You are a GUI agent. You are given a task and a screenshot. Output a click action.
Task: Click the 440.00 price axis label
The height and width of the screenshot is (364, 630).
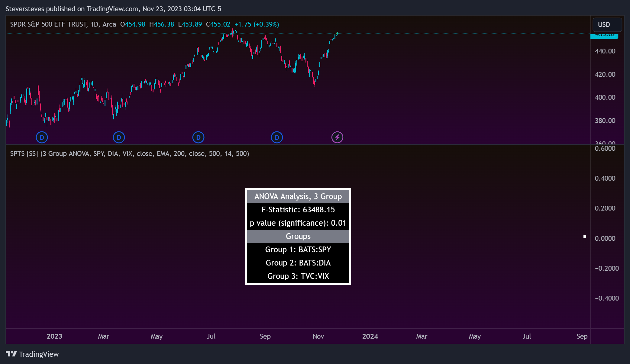(605, 51)
